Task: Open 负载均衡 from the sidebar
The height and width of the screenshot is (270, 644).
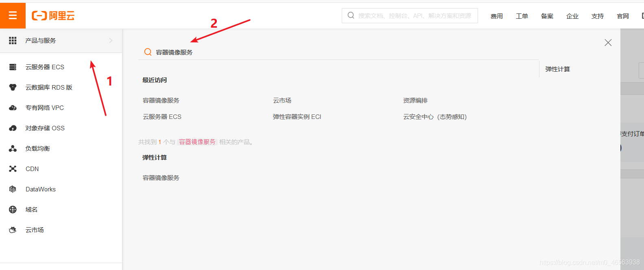Action: point(37,148)
